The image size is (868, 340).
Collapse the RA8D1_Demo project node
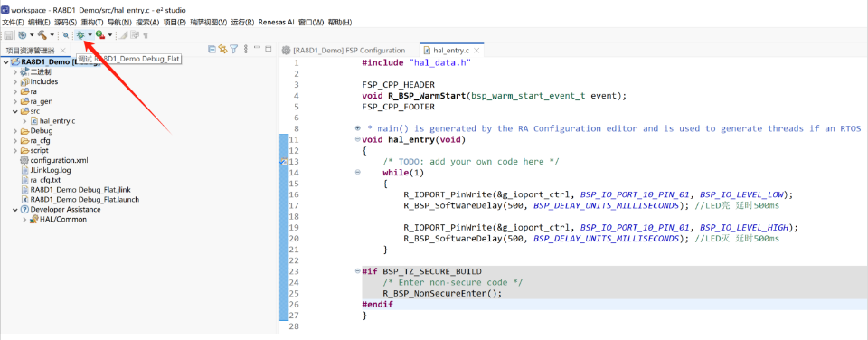click(x=5, y=62)
